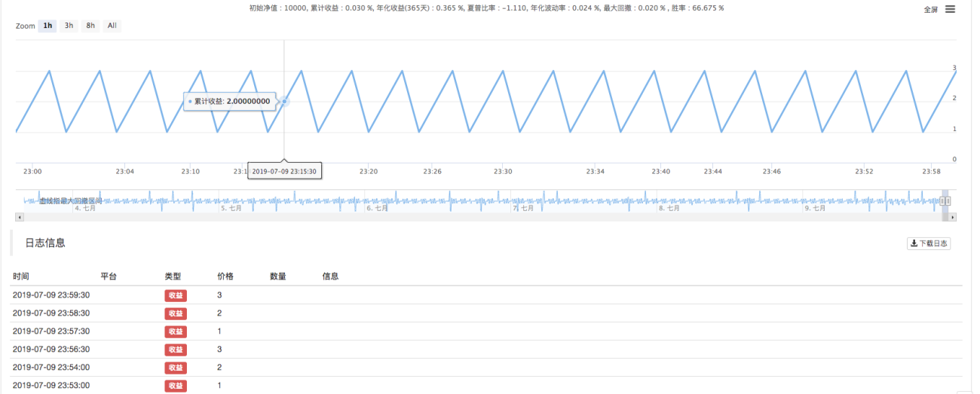Viewport: 980px width, 394px height.
Task: Click the 2019-07-09 23:15:30 crosshair label
Action: tap(284, 172)
